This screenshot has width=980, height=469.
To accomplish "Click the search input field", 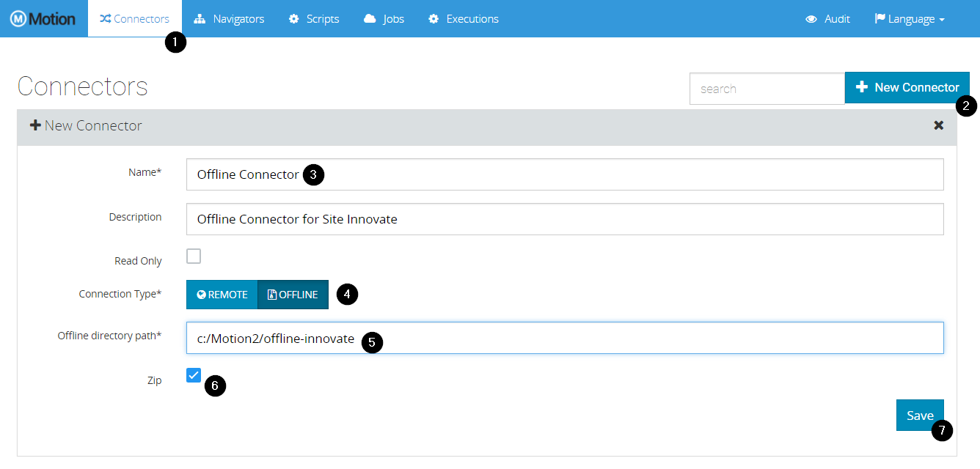I will (767, 89).
